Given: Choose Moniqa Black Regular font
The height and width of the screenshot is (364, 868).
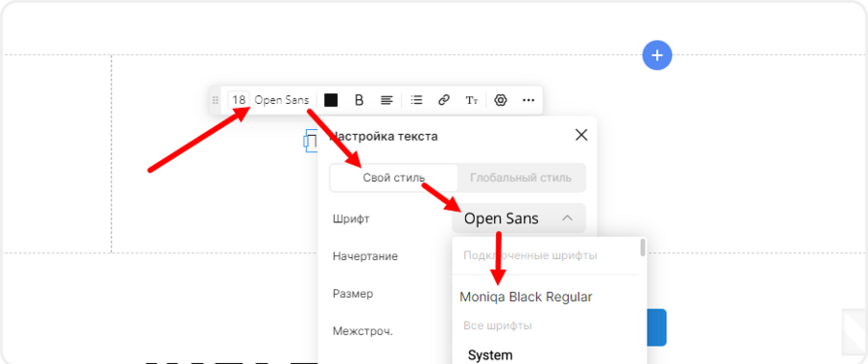Looking at the screenshot, I should click(x=526, y=297).
